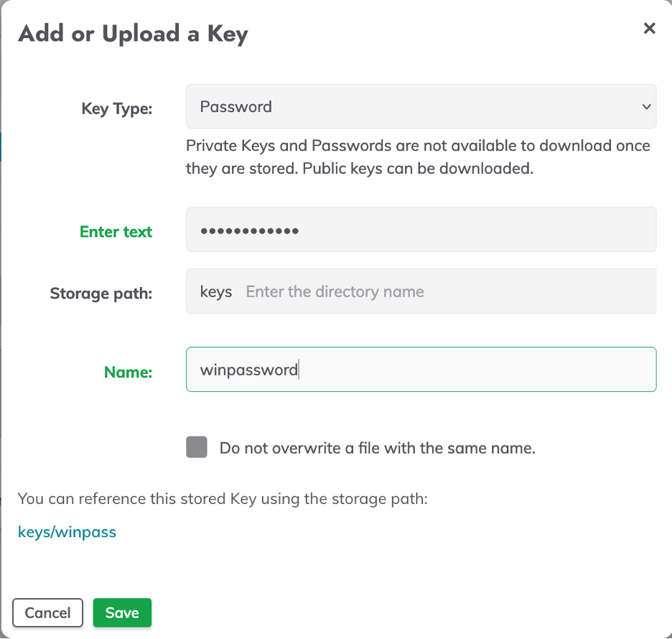Open the Key Type dropdown showing Password
This screenshot has width=672, height=639.
click(420, 107)
